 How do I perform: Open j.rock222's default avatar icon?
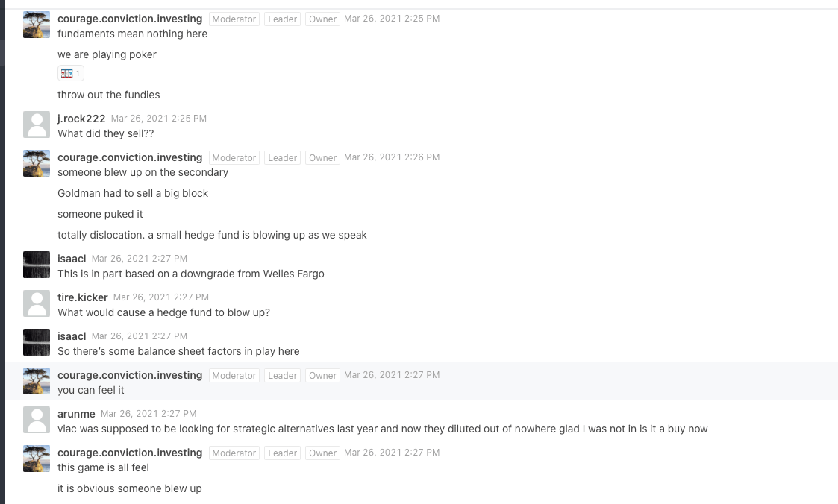37,125
